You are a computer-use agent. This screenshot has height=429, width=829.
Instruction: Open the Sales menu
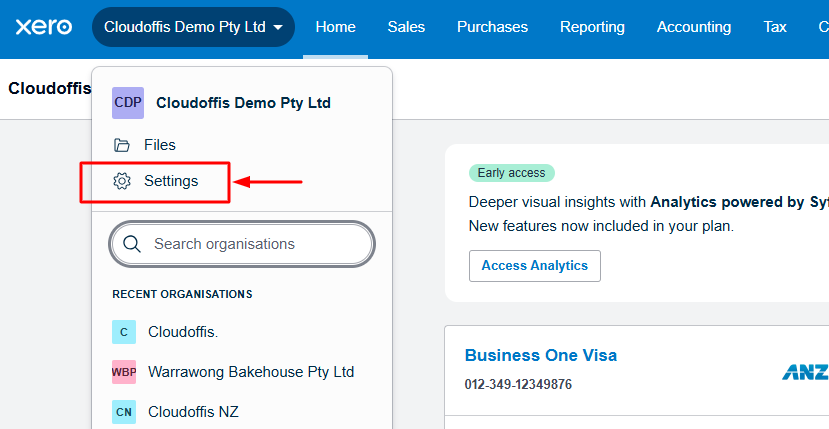point(406,27)
